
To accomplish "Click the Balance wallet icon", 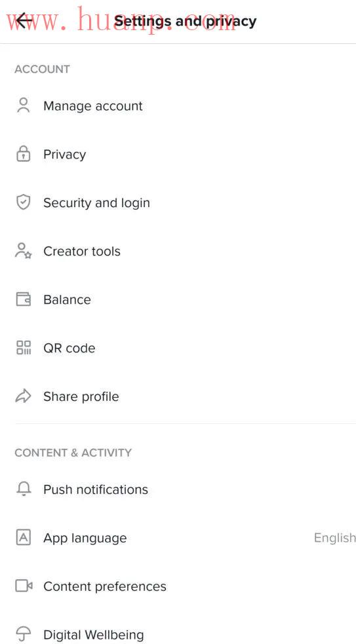I will [24, 299].
